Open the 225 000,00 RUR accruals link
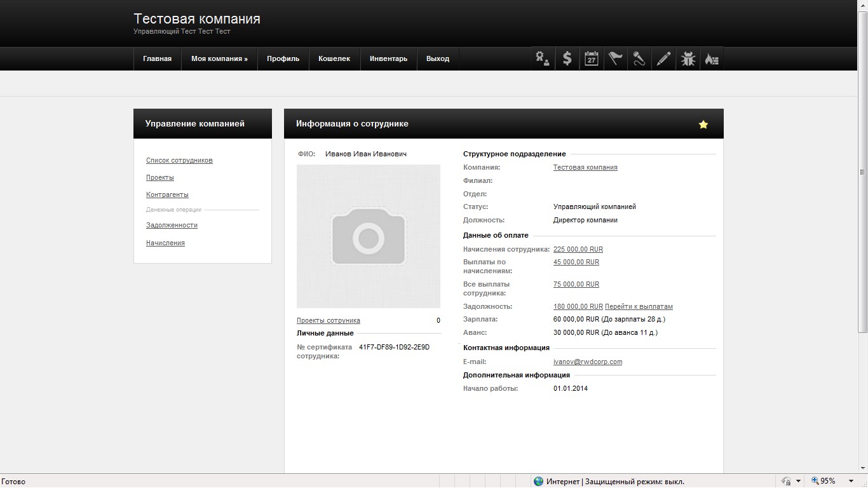The width and height of the screenshot is (868, 488). 578,249
